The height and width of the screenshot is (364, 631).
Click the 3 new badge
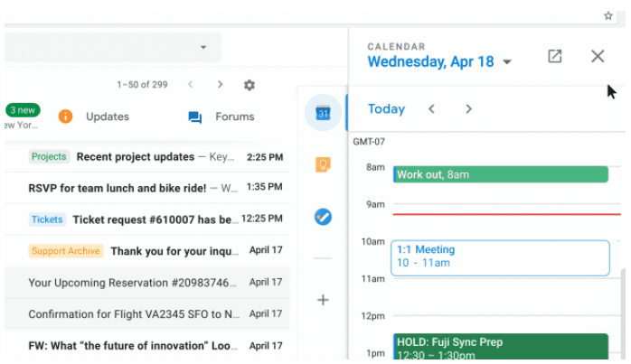pos(23,110)
